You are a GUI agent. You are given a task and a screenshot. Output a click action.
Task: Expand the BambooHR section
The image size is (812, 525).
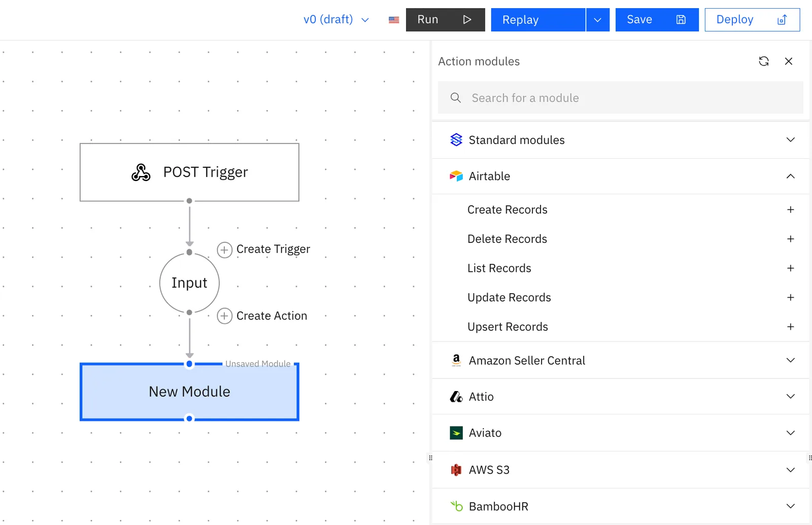pos(620,506)
